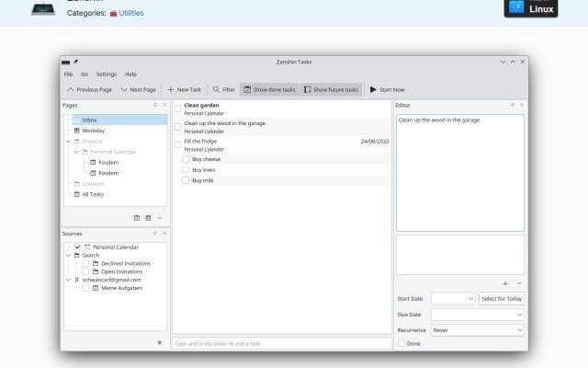Select Inbox in Pages tree
Image resolution: width=588 pixels, height=368 pixels.
click(119, 121)
